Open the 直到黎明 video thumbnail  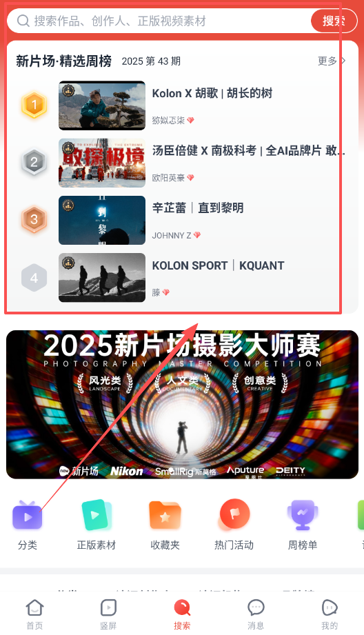pos(102,221)
